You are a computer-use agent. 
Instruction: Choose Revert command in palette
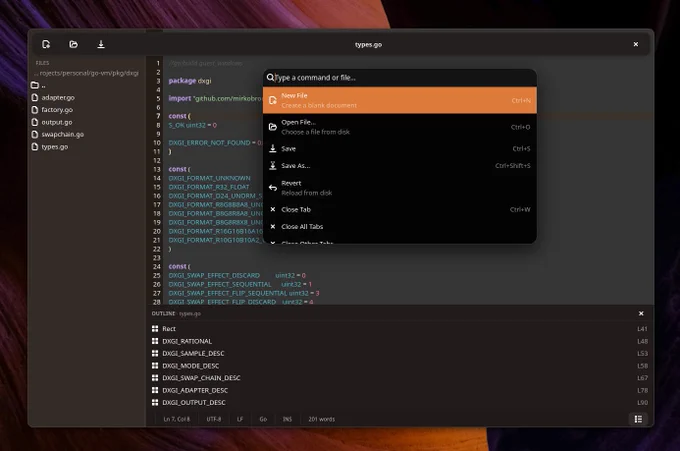point(399,188)
